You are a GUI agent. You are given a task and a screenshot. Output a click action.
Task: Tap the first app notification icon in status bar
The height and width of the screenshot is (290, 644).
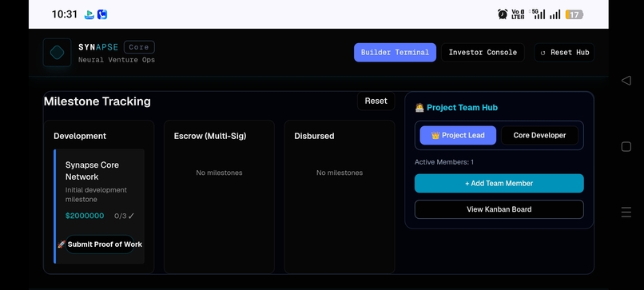[x=89, y=15]
